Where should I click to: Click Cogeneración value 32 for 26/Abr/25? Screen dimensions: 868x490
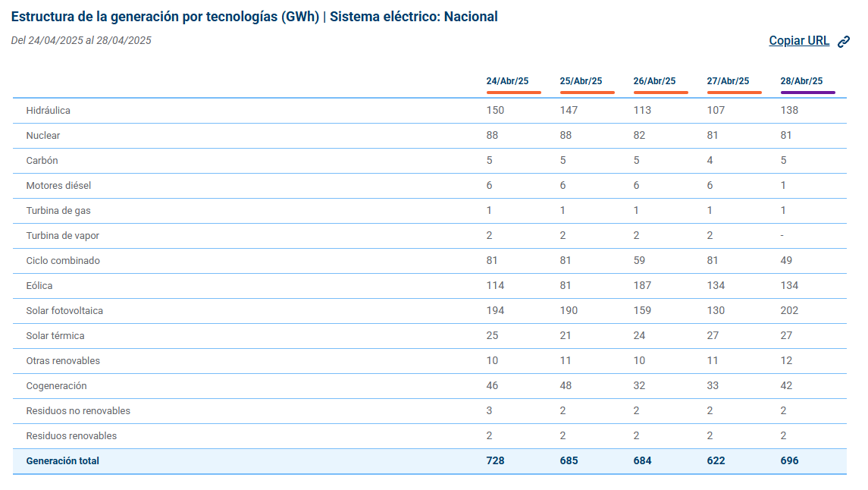click(x=639, y=386)
